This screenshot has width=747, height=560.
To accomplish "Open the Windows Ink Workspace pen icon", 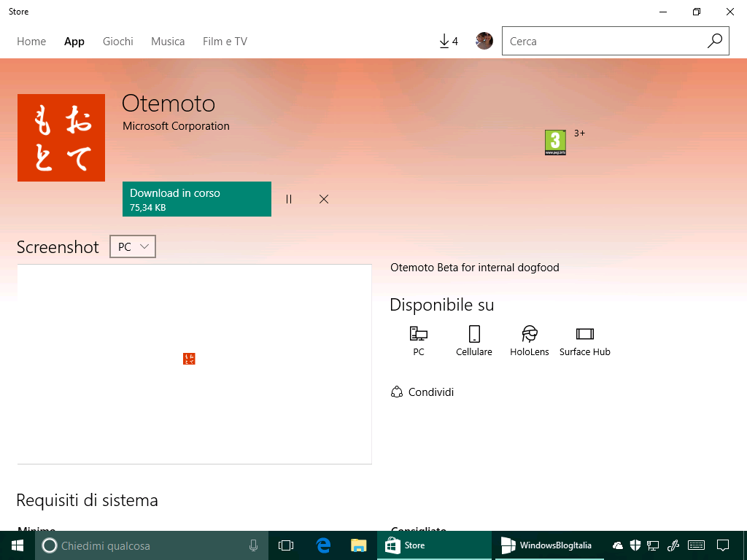I will click(x=673, y=545).
